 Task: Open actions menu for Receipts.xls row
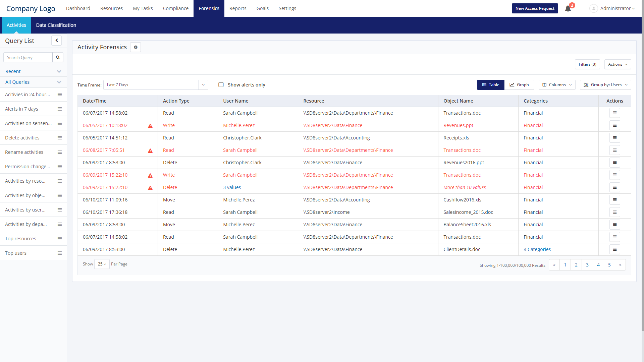tap(614, 138)
